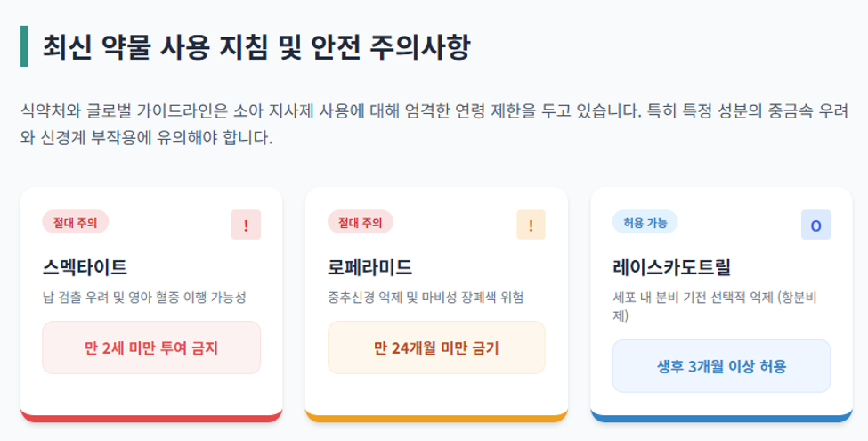
Task: Click the 중추신경 억제 및 마비성 장폐색 위험 text
Action: click(426, 298)
